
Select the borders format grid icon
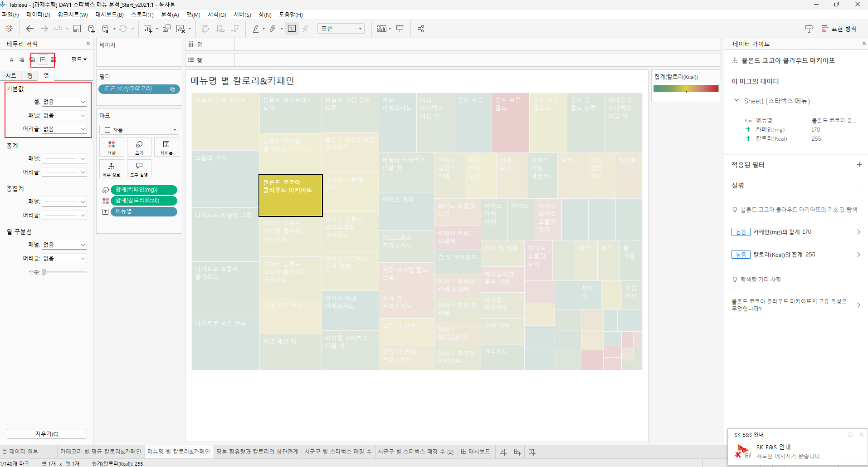[43, 59]
